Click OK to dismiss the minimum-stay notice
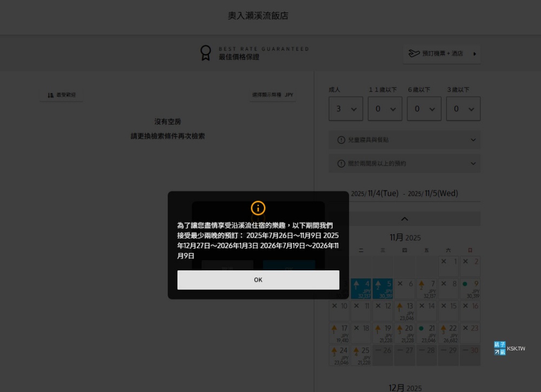Image resolution: width=541 pixels, height=392 pixels. [x=258, y=280]
